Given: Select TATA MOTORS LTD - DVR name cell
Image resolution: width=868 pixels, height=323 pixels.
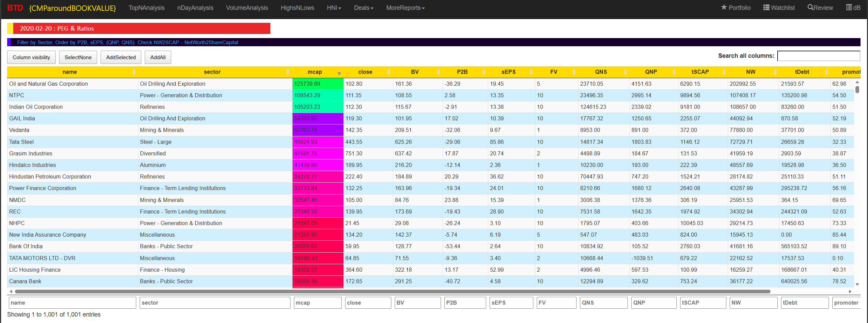Looking at the screenshot, I should tap(72, 258).
